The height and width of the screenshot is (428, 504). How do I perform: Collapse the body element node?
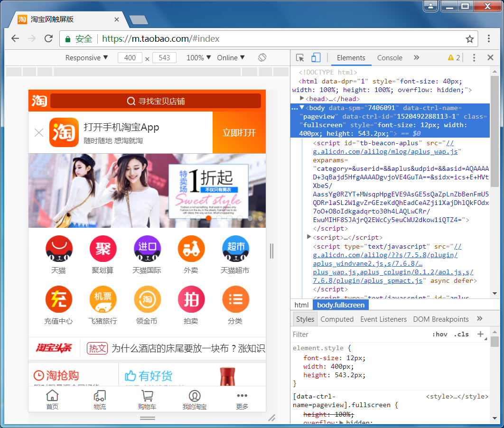pyautogui.click(x=301, y=107)
